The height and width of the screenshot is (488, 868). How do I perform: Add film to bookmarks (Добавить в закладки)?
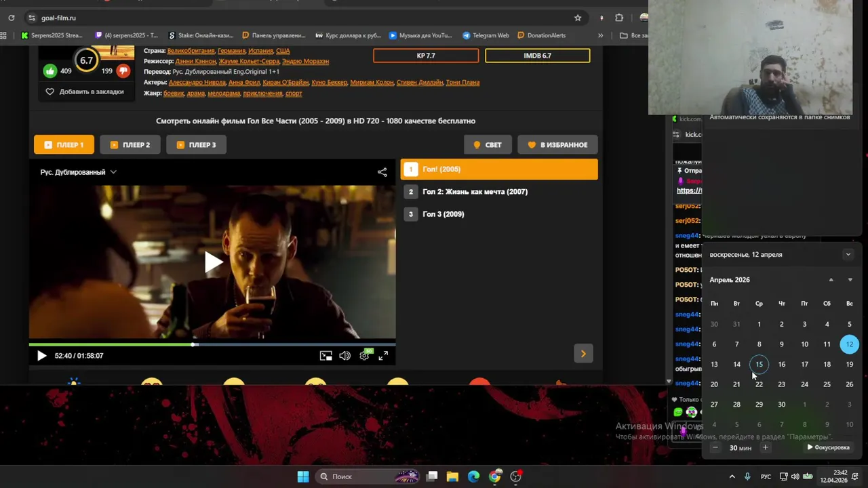tap(85, 91)
